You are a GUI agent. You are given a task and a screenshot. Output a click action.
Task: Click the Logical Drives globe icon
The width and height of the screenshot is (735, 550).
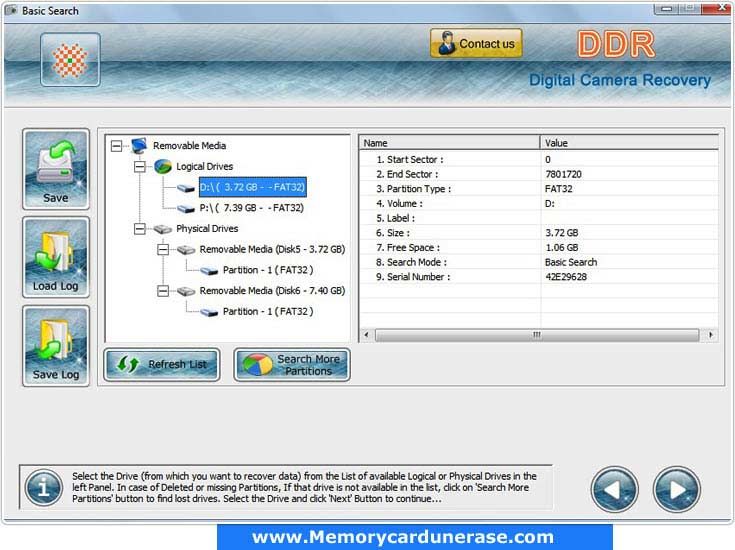coord(163,166)
